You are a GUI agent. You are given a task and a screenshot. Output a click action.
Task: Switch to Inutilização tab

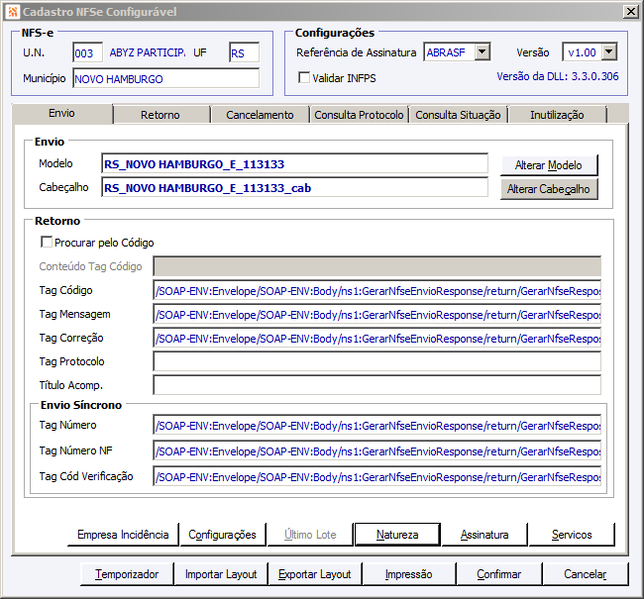click(557, 115)
